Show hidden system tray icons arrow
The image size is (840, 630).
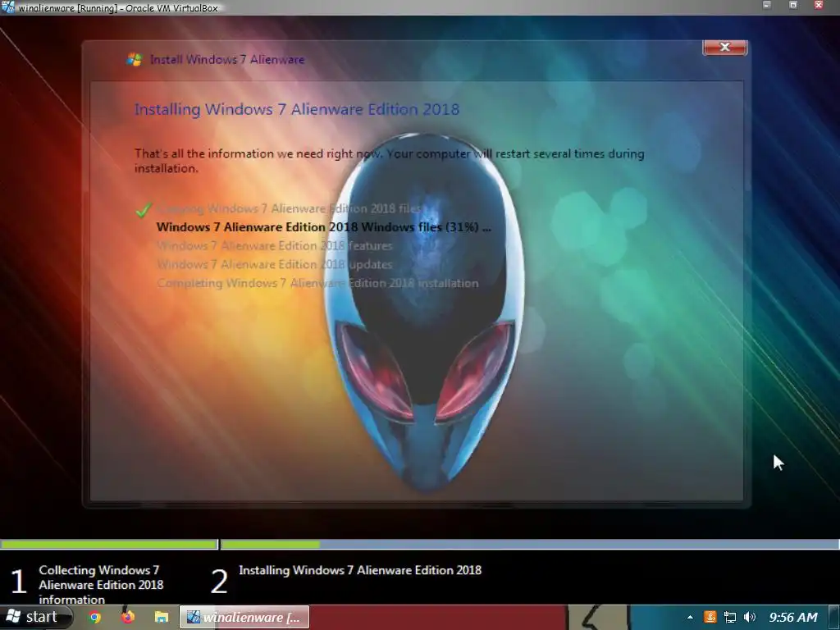click(690, 617)
